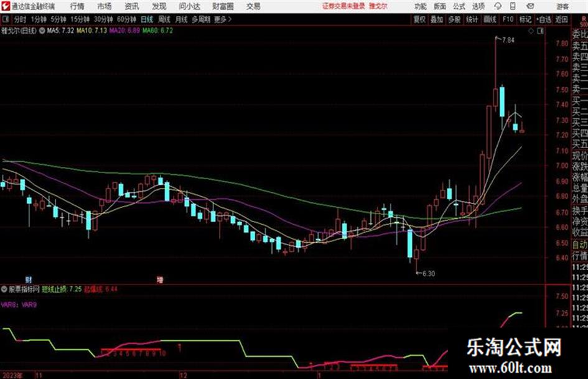The height and width of the screenshot is (379, 588).
Task: Open the 发现 menu
Action: click(159, 6)
